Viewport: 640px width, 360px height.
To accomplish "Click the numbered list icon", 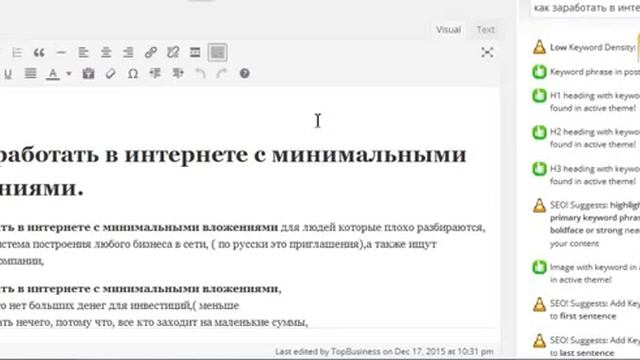I will [17, 53].
